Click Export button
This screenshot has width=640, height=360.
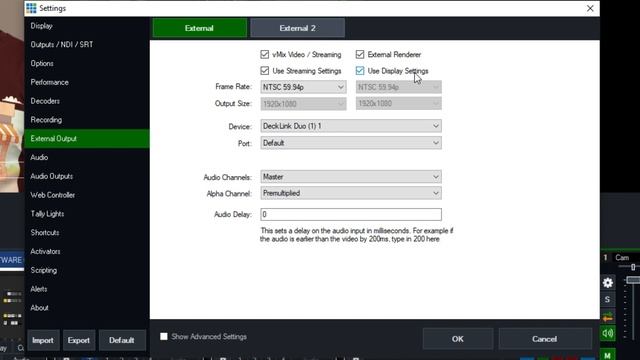pos(79,340)
